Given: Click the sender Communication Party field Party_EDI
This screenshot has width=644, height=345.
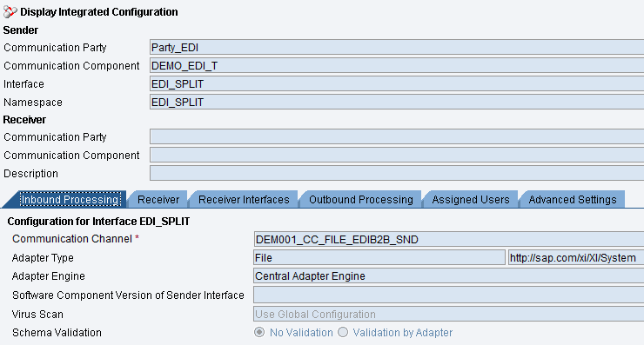Looking at the screenshot, I should (x=397, y=48).
